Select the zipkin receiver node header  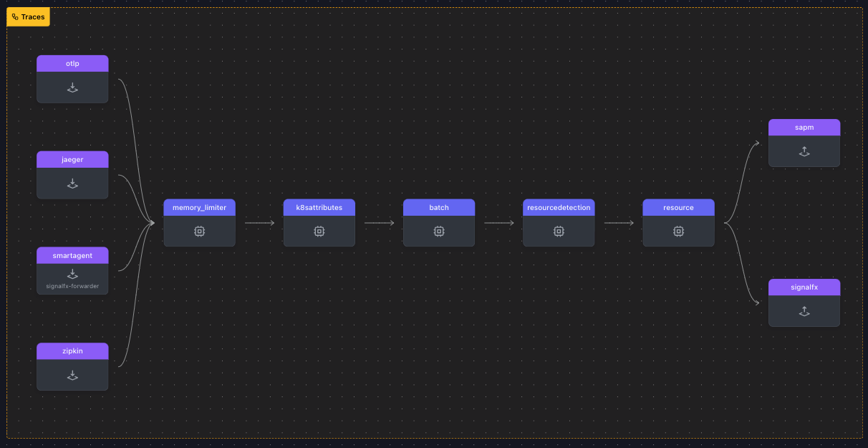72,351
